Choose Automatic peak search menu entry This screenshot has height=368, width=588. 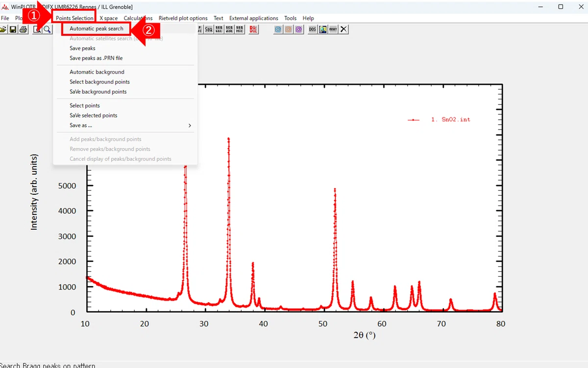pyautogui.click(x=97, y=28)
